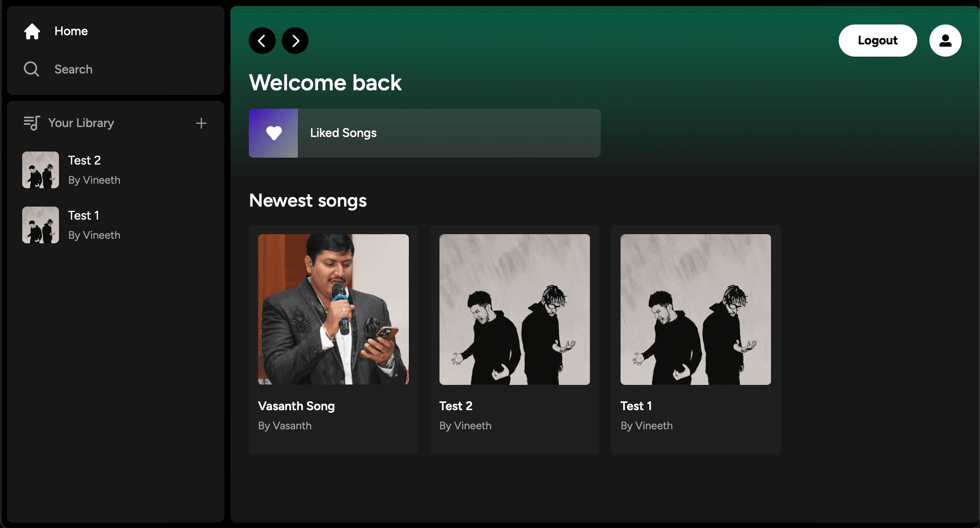Navigate forward with the right arrow
Image resolution: width=980 pixels, height=528 pixels.
click(295, 40)
